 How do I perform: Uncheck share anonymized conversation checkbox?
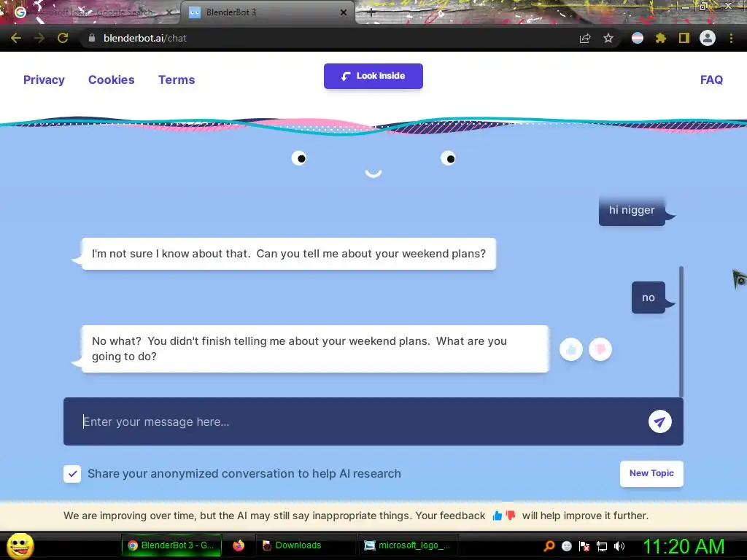point(72,474)
